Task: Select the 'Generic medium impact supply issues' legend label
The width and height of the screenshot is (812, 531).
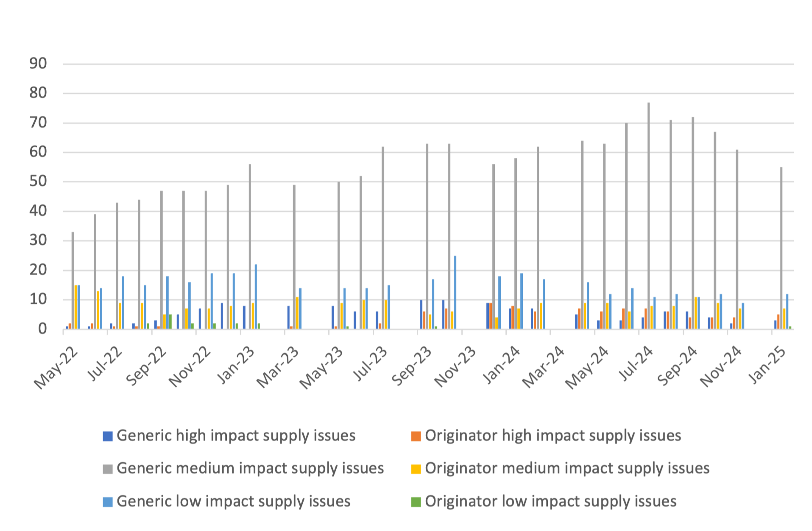Action: 250,469
